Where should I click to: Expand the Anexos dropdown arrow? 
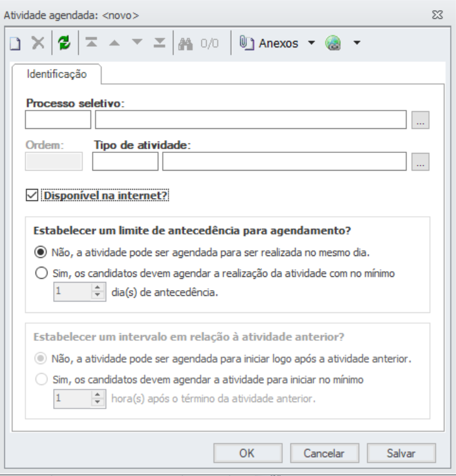311,43
